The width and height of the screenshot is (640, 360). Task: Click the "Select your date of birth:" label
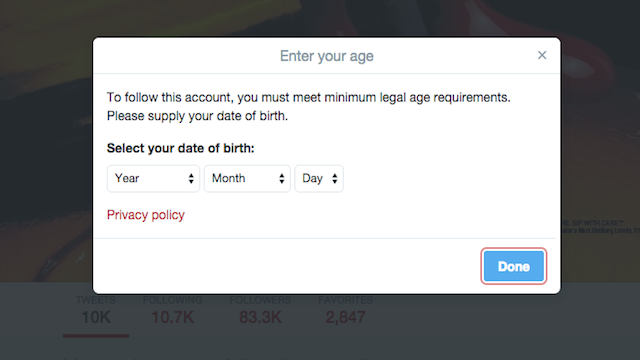180,148
